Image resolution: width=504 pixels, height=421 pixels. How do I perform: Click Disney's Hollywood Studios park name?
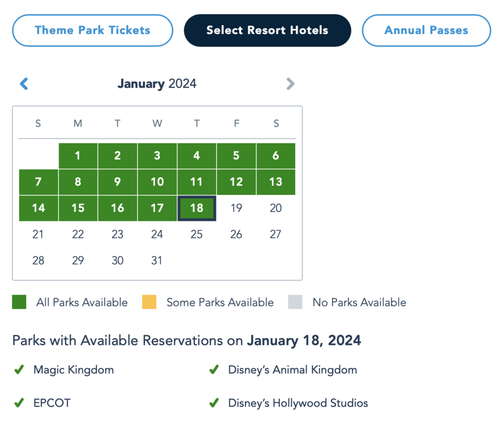coord(298,403)
